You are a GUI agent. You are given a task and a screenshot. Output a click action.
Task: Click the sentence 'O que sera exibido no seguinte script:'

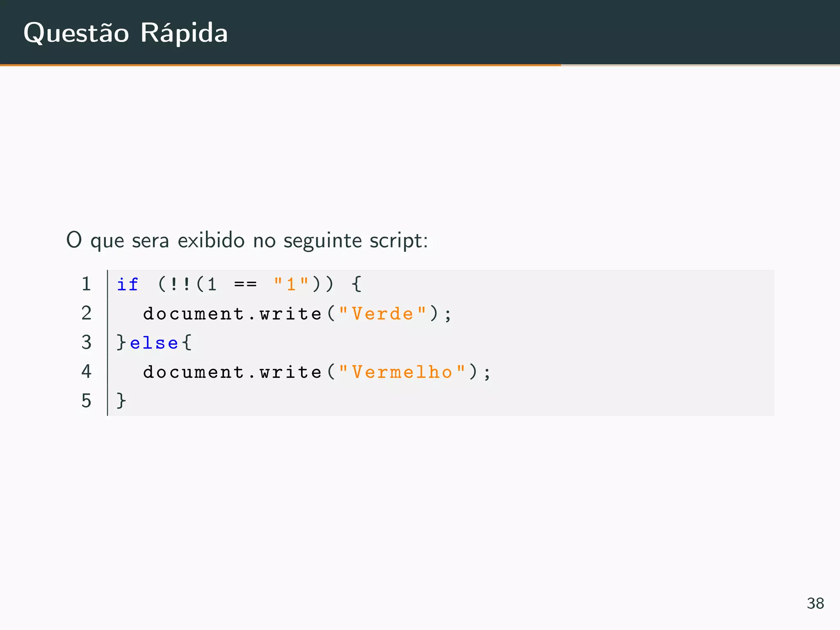pos(247,240)
